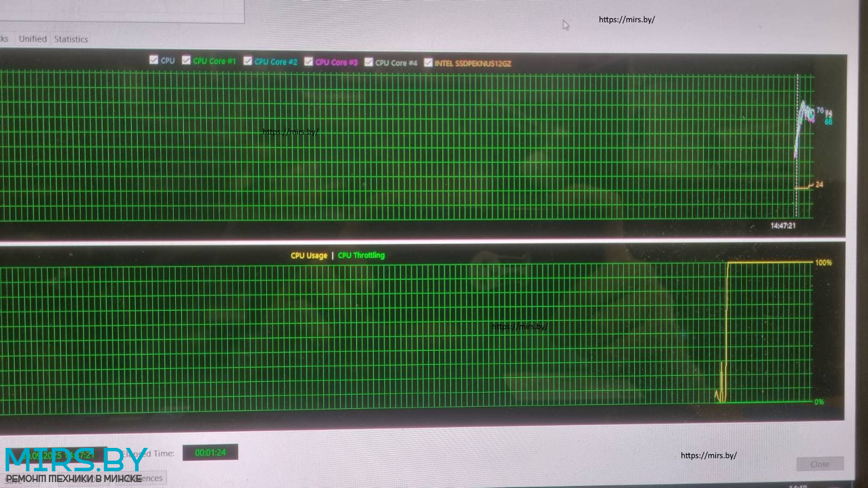Click the MIRS.BY logo watermark
The height and width of the screenshot is (488, 868).
pos(75,461)
